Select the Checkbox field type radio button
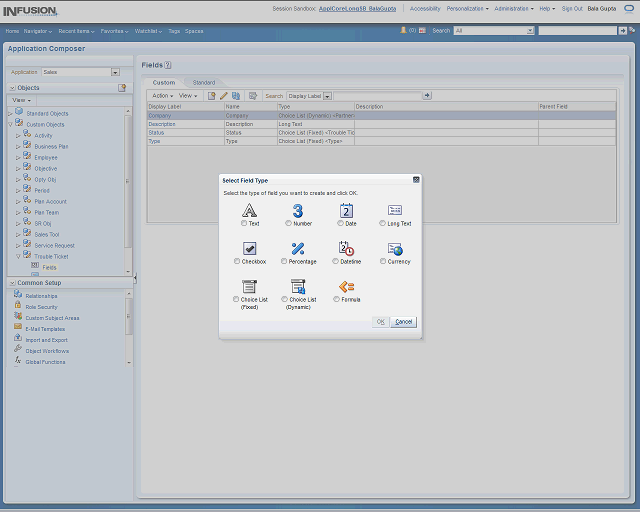Screen dimensions: 640x512 [x=237, y=261]
